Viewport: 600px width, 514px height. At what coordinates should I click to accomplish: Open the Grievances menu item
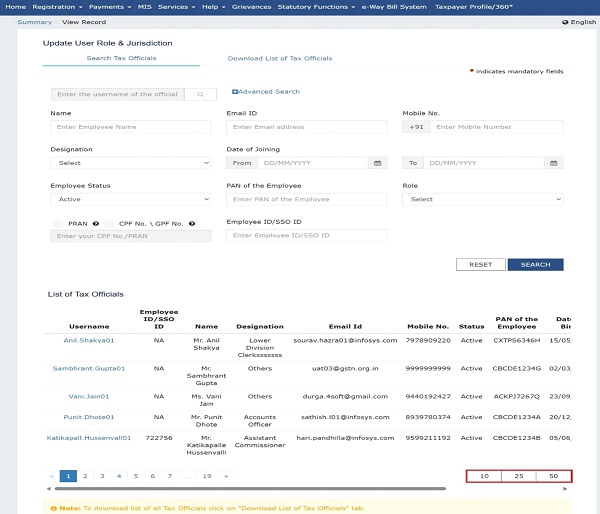[x=251, y=7]
